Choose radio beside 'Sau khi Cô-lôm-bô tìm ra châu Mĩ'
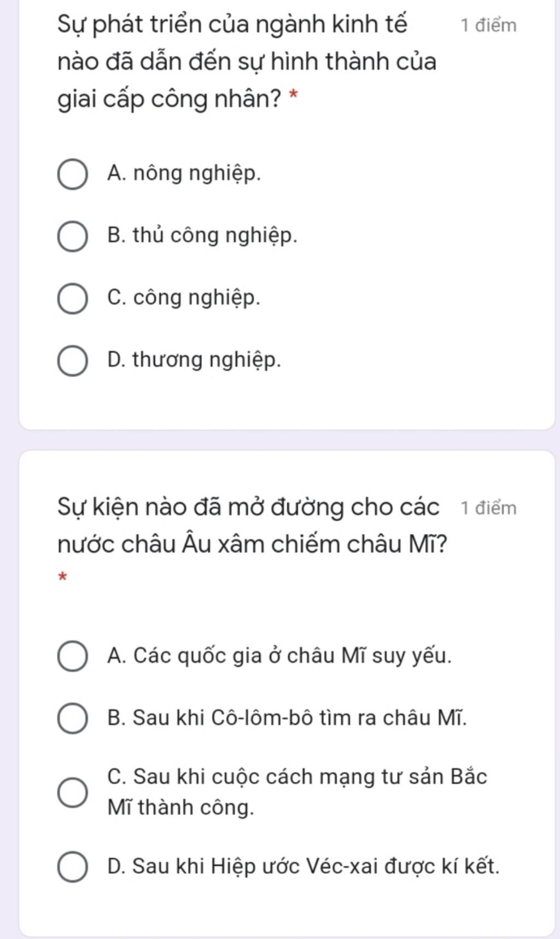The image size is (560, 939). (x=72, y=719)
